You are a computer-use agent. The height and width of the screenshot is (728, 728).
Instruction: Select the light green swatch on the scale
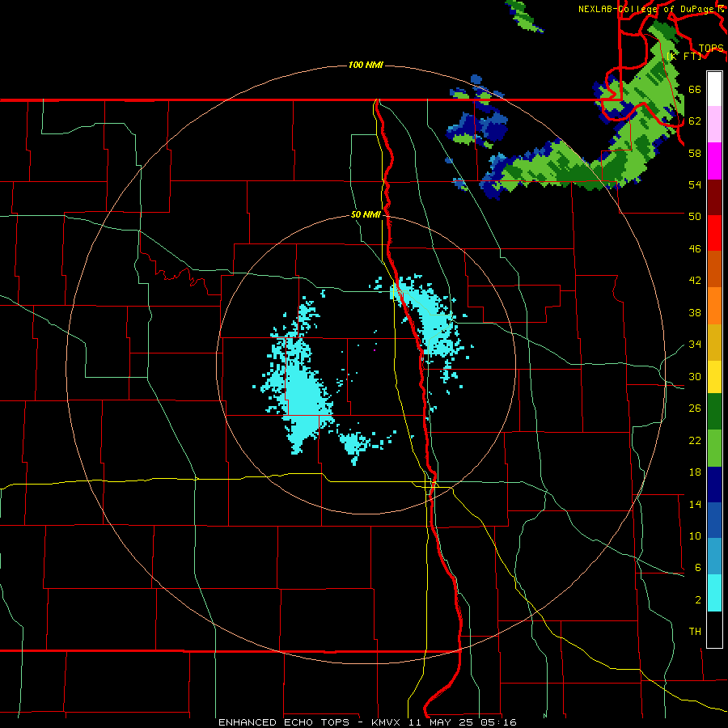tap(714, 448)
